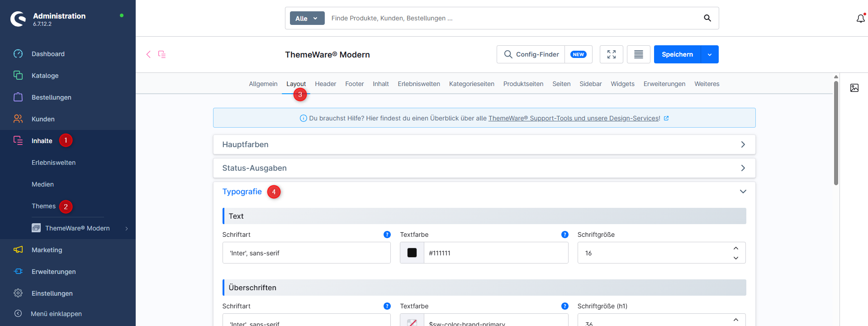Image resolution: width=868 pixels, height=326 pixels.
Task: Open the Erweiterungen tab
Action: pos(664,84)
